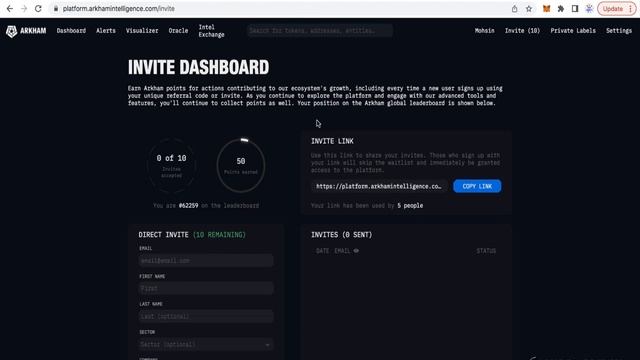Click the browser forward arrow
This screenshot has width=640, height=360.
[x=24, y=9]
